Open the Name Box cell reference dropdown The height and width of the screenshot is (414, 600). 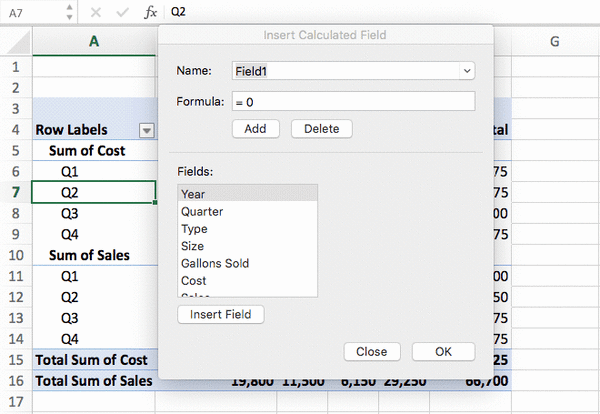click(66, 12)
